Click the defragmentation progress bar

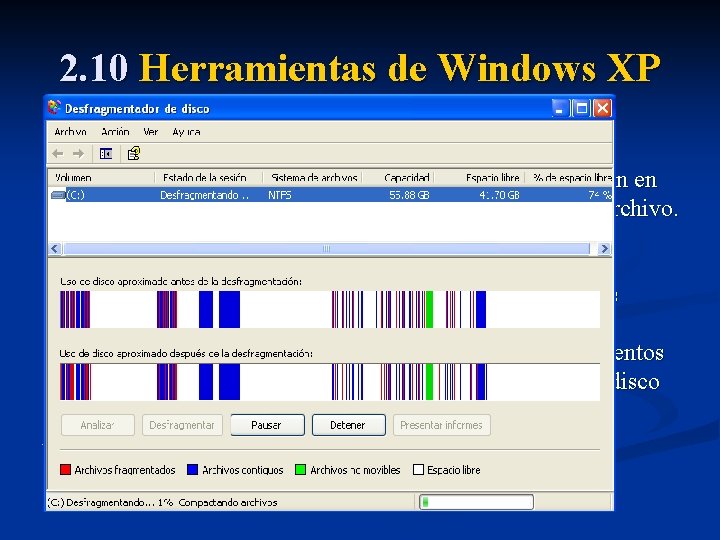477,502
